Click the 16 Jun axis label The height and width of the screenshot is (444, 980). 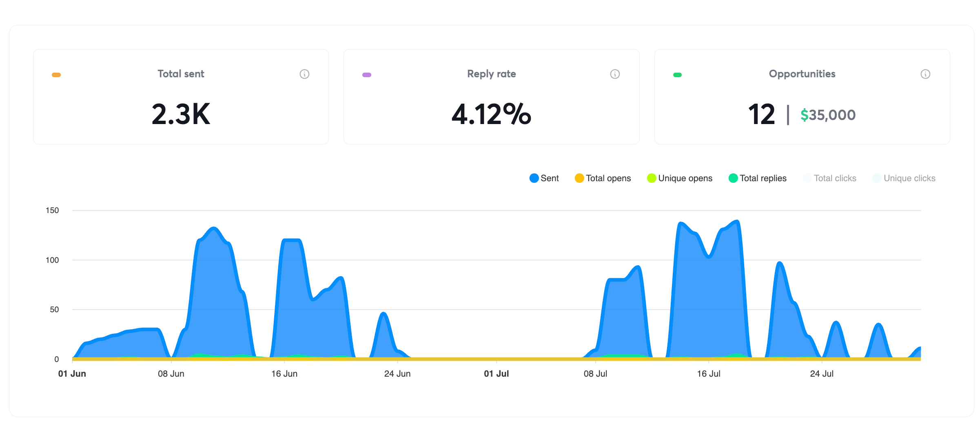click(x=284, y=374)
